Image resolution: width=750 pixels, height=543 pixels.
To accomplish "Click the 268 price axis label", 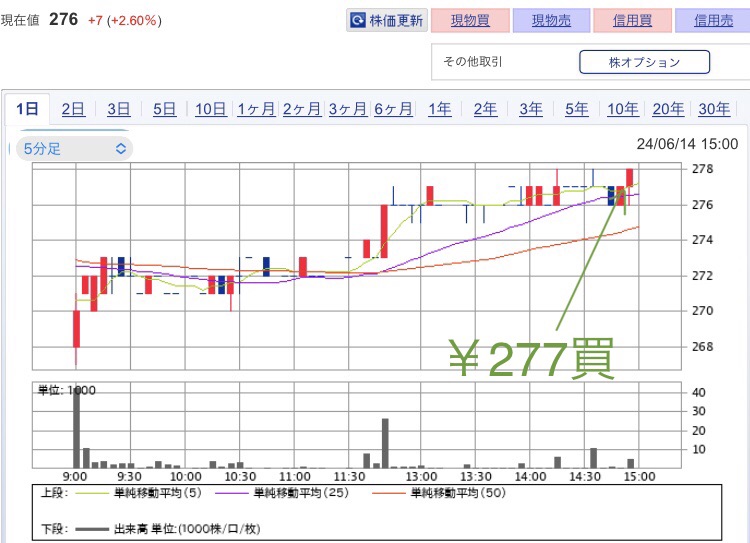I will pyautogui.click(x=702, y=346).
